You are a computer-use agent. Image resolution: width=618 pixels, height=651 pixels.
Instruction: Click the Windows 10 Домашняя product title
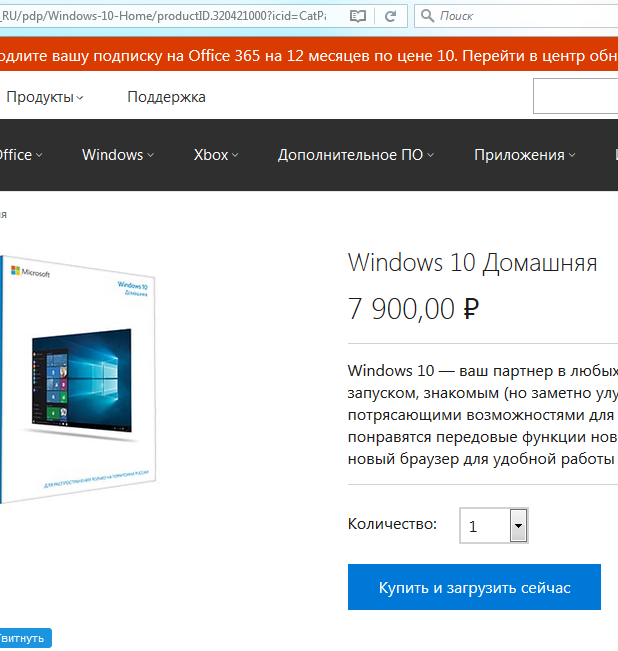click(472, 263)
